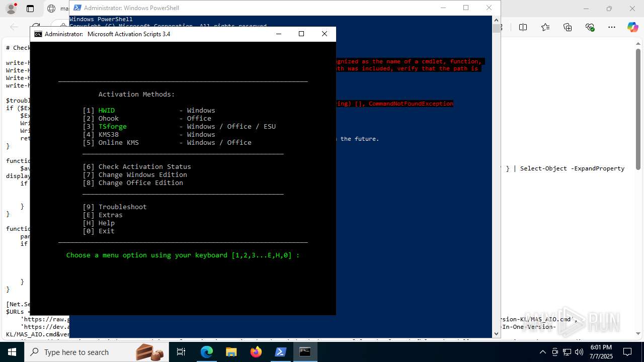Click the PowerShell scrollbar down arrow
The image size is (644, 362).
[x=496, y=333]
